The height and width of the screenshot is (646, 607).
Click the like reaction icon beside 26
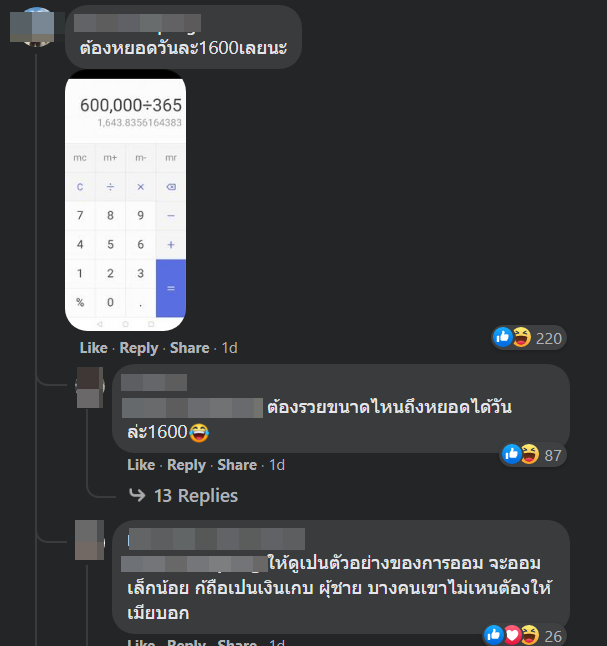coord(494,635)
